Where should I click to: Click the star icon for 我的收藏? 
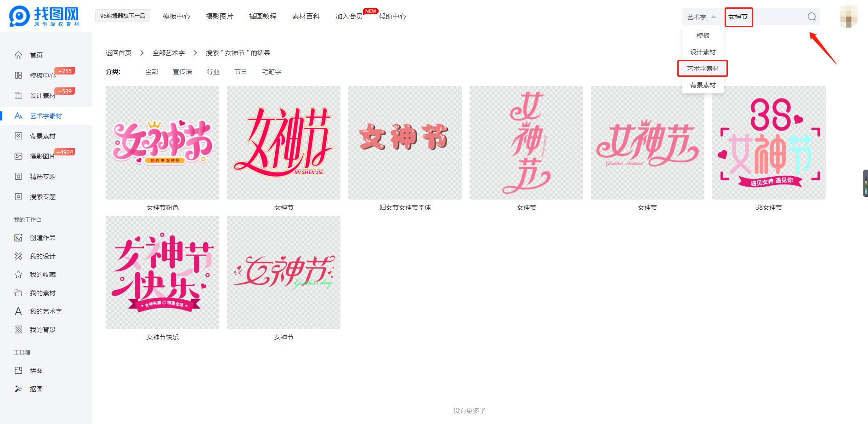click(x=18, y=275)
